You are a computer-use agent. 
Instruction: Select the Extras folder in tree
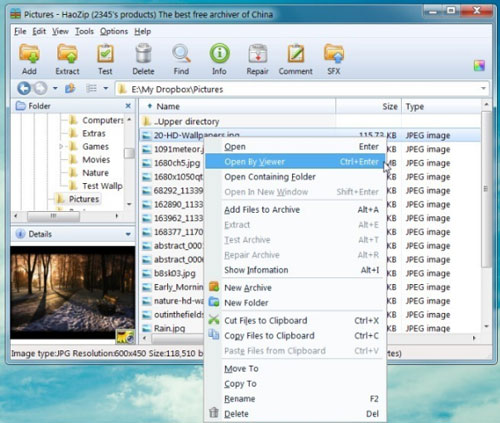(x=87, y=133)
